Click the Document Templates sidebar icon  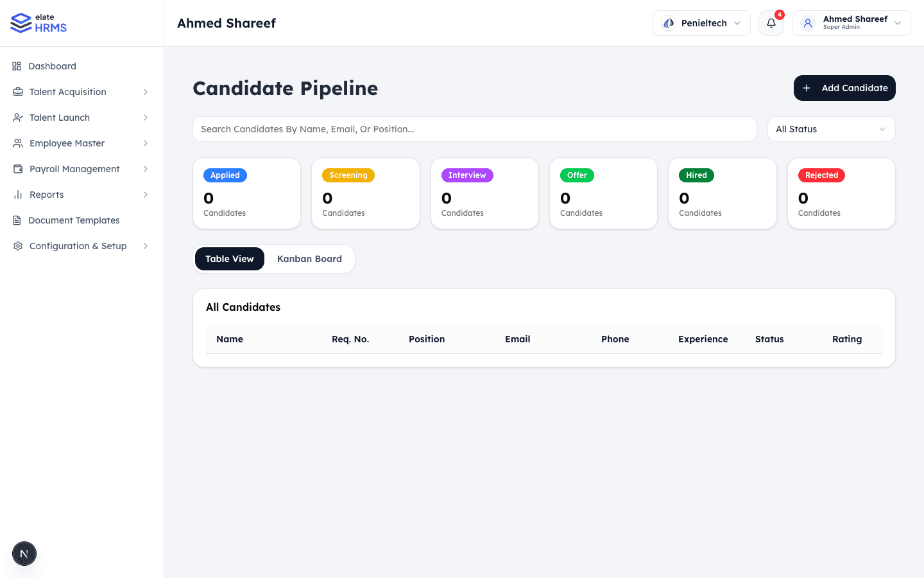pos(18,220)
